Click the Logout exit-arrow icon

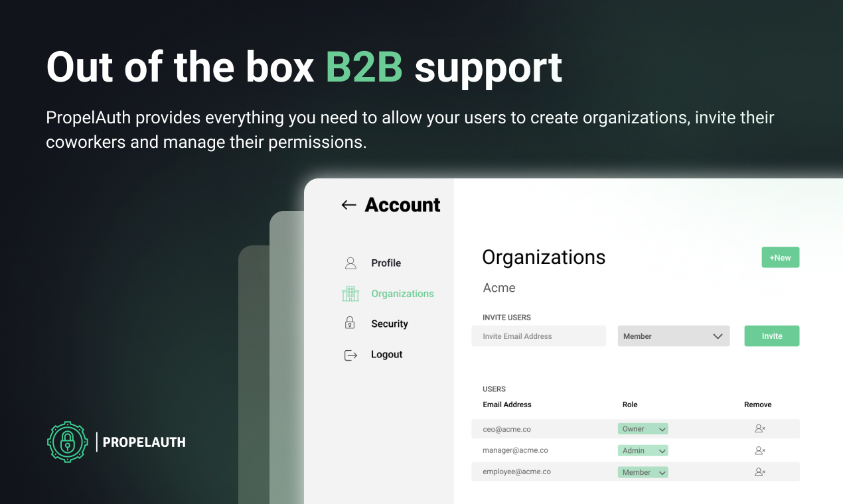(350, 355)
